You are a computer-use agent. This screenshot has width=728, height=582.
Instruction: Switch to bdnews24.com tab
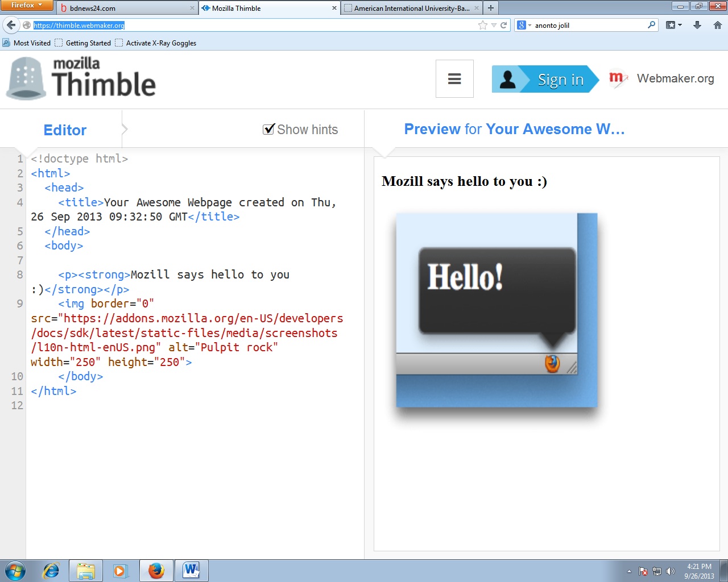[127, 8]
